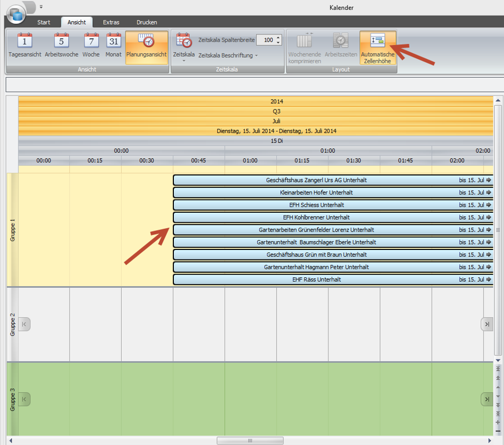
Task: Expand Zeitskala Beschriftung dropdown
Action: (228, 55)
